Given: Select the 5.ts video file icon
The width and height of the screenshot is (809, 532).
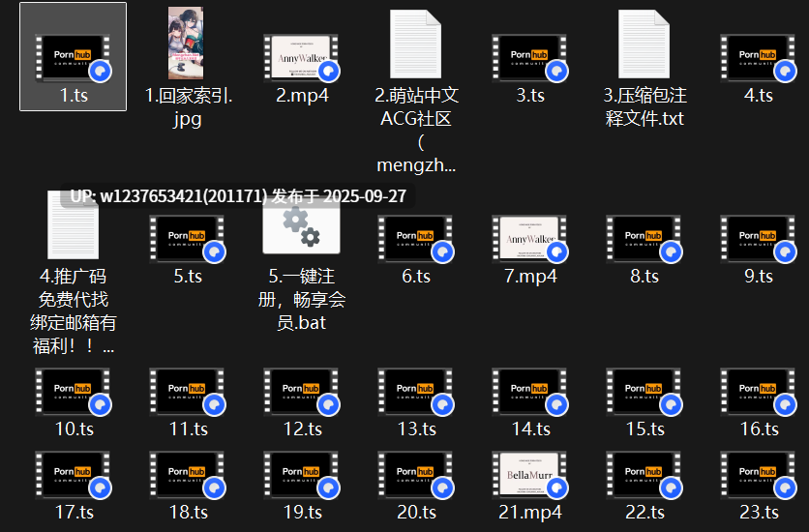Looking at the screenshot, I should (188, 239).
